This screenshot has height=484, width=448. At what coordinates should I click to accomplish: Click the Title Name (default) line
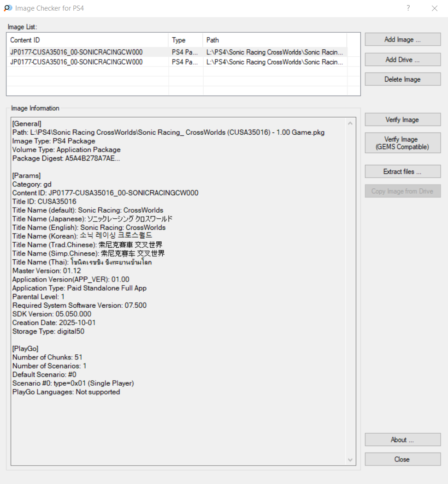click(x=88, y=210)
